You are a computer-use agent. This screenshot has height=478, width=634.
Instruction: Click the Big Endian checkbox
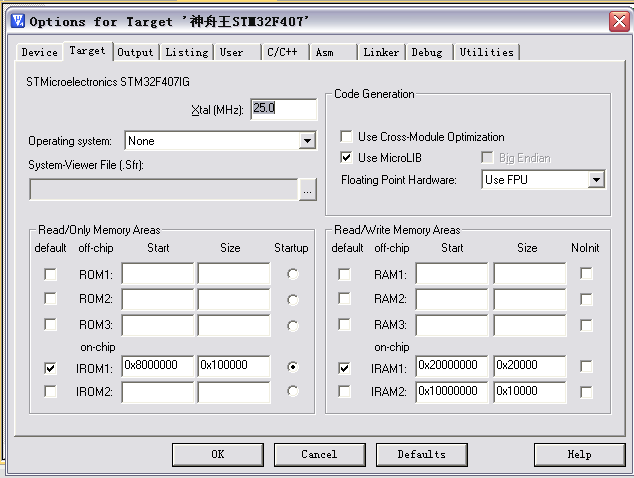[x=487, y=157]
